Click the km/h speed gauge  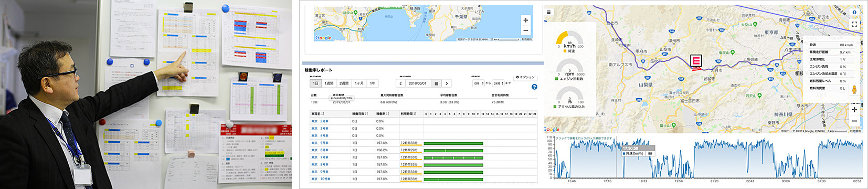[x=569, y=40]
